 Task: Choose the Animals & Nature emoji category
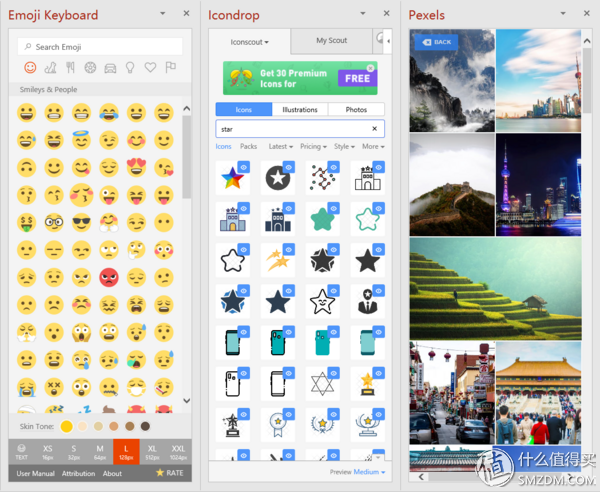tap(50, 68)
